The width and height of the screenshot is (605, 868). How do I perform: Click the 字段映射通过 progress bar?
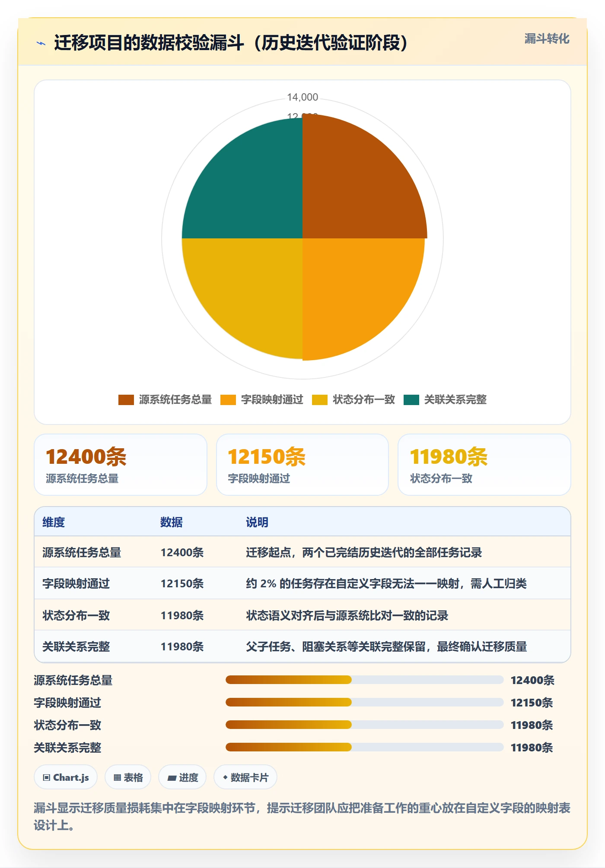(x=364, y=702)
